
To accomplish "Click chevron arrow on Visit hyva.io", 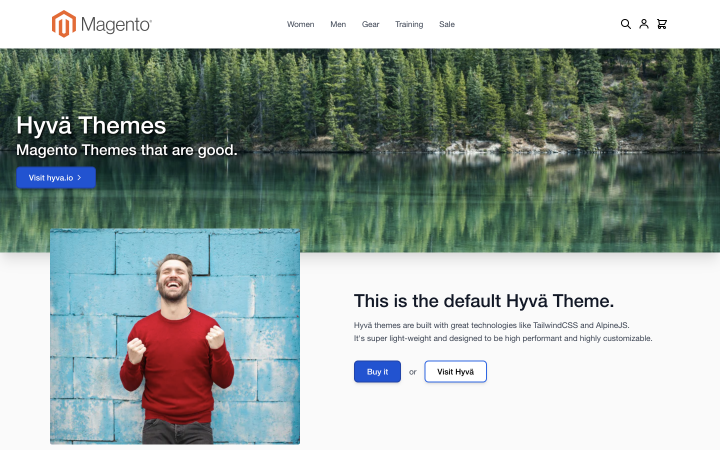I will 79,177.
